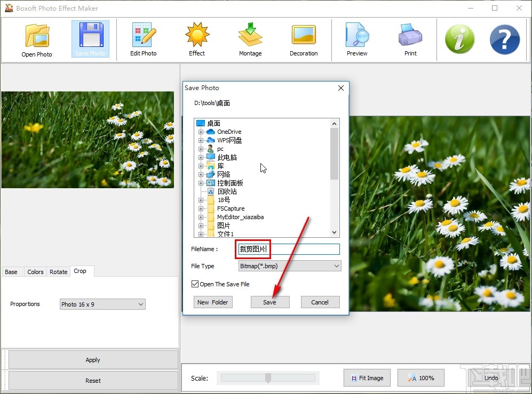Expand the 此电脑 tree node
Image resolution: width=532 pixels, height=394 pixels.
201,157
